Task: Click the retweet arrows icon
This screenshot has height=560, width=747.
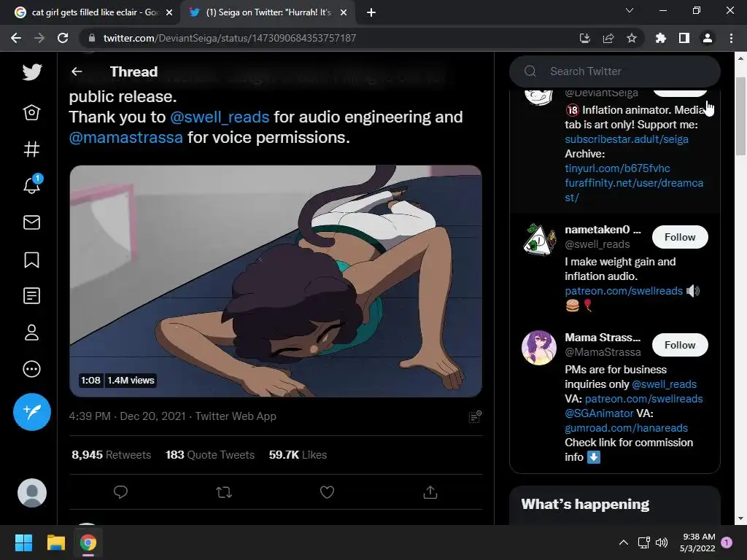Action: pyautogui.click(x=224, y=492)
